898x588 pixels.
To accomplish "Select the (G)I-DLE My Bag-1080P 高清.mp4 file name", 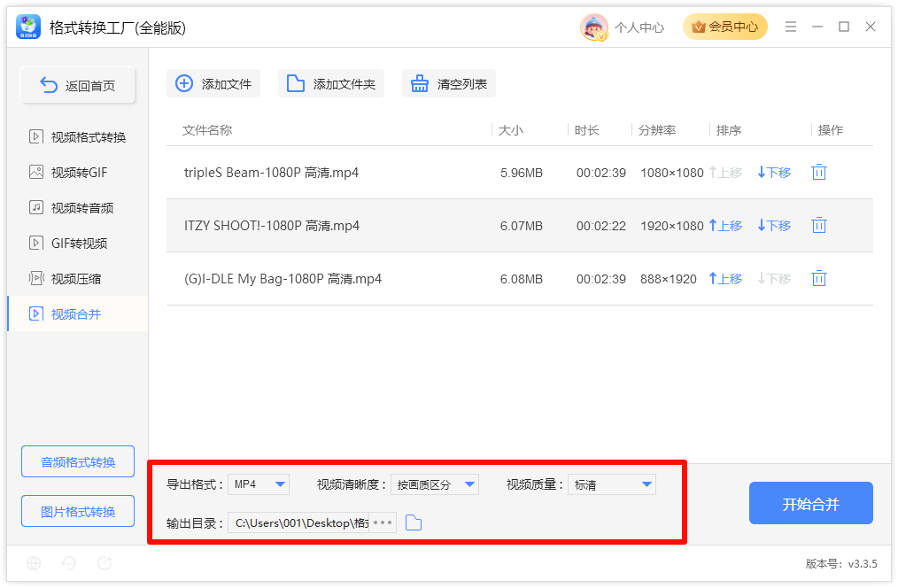I will [x=283, y=279].
